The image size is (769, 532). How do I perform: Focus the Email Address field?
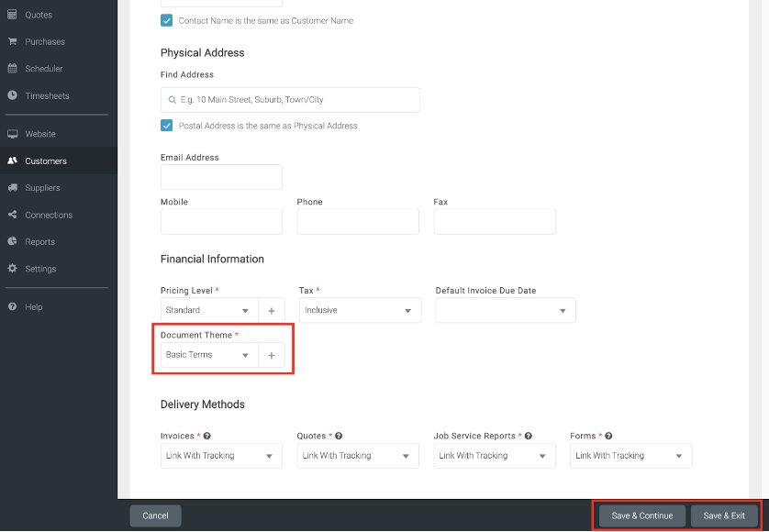(221, 177)
